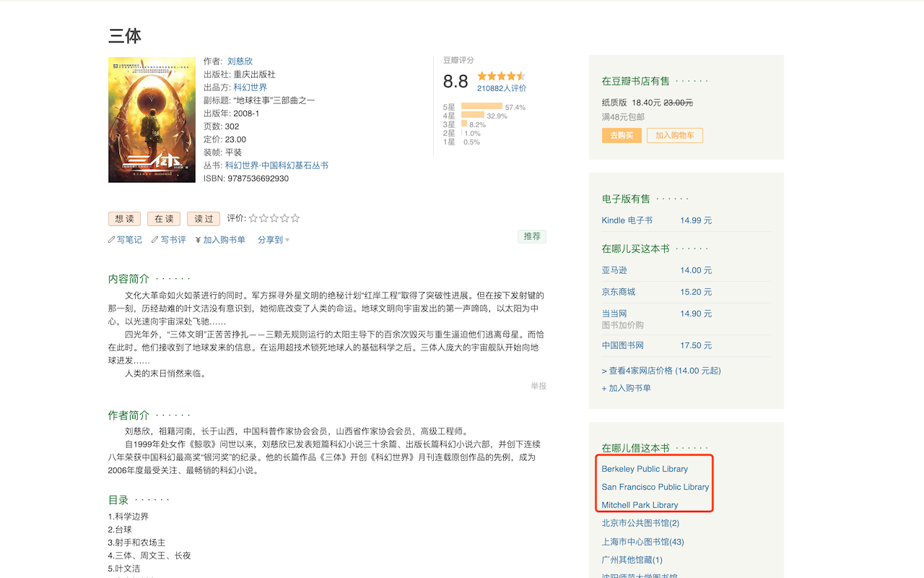924x578 pixels.
Task: Open 北京市公共图书馆(2) link
Action: [640, 523]
